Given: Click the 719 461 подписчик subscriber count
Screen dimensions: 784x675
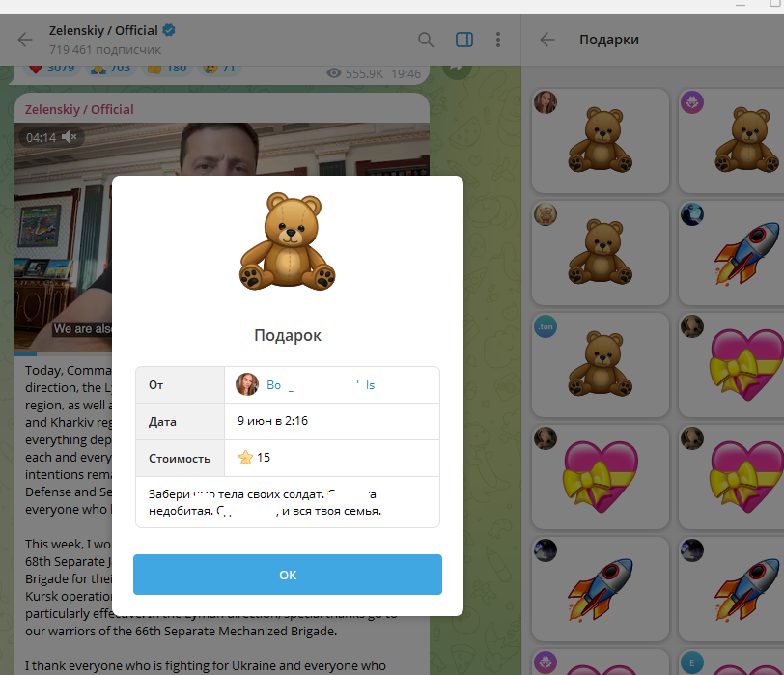Looking at the screenshot, I should coord(105,50).
